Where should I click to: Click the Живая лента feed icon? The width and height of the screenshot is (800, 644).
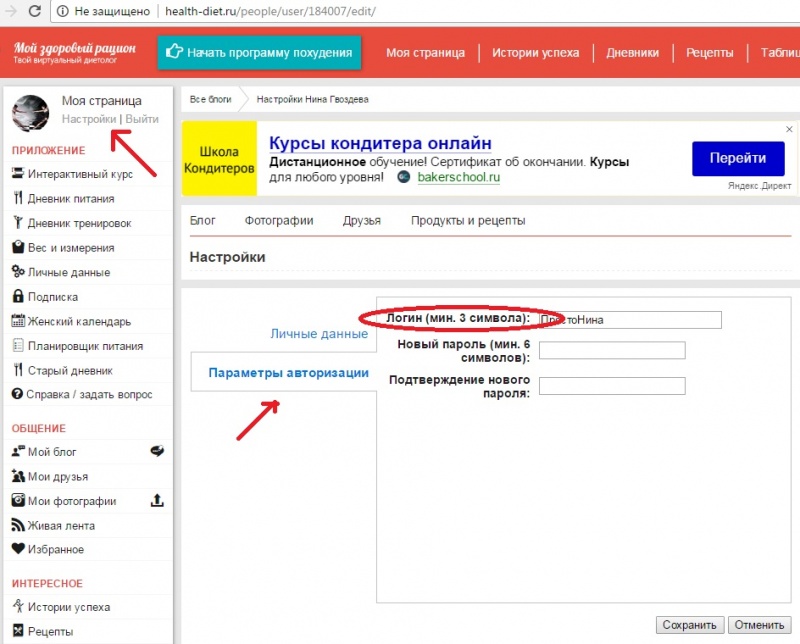[x=18, y=525]
